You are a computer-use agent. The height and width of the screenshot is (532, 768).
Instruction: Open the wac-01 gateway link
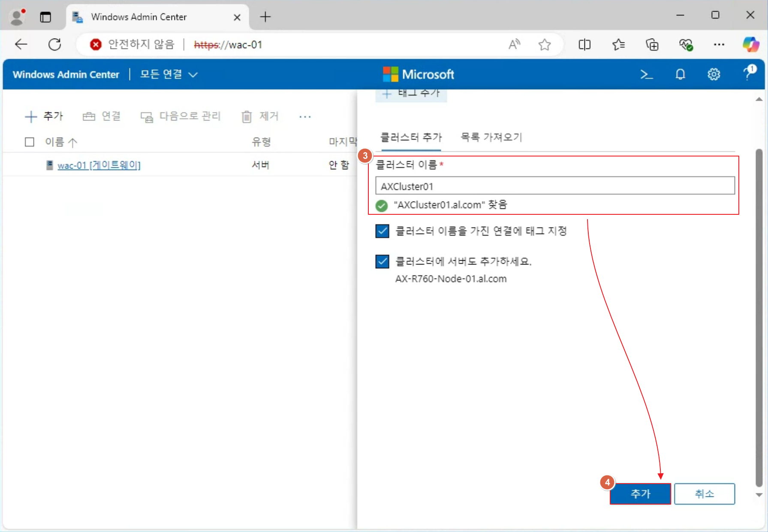click(99, 165)
